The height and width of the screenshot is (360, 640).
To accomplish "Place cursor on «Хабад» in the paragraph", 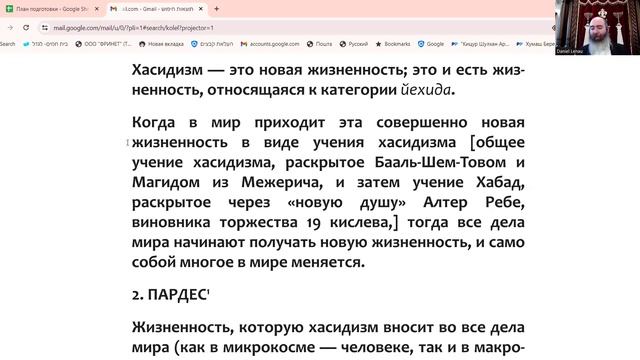I will 500,182.
